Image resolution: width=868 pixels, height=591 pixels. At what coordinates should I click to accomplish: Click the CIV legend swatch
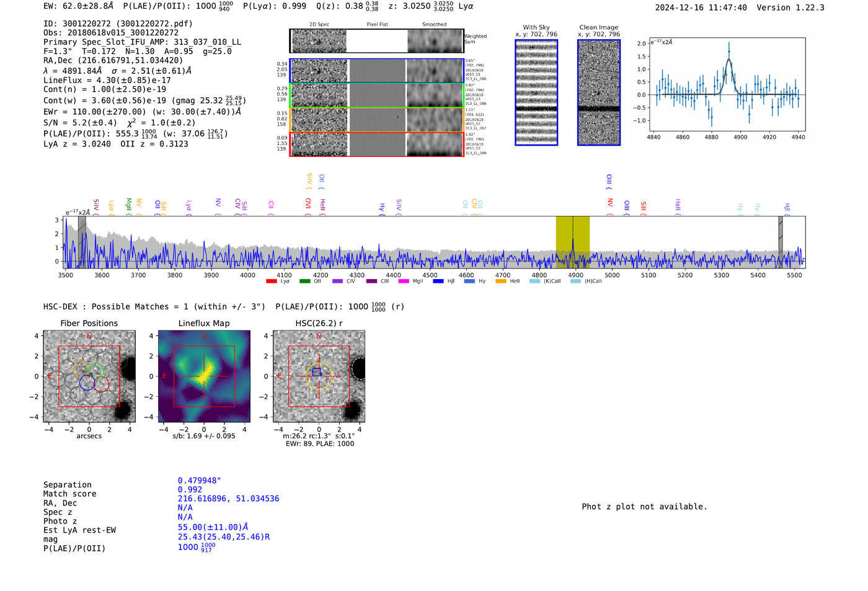(337, 282)
